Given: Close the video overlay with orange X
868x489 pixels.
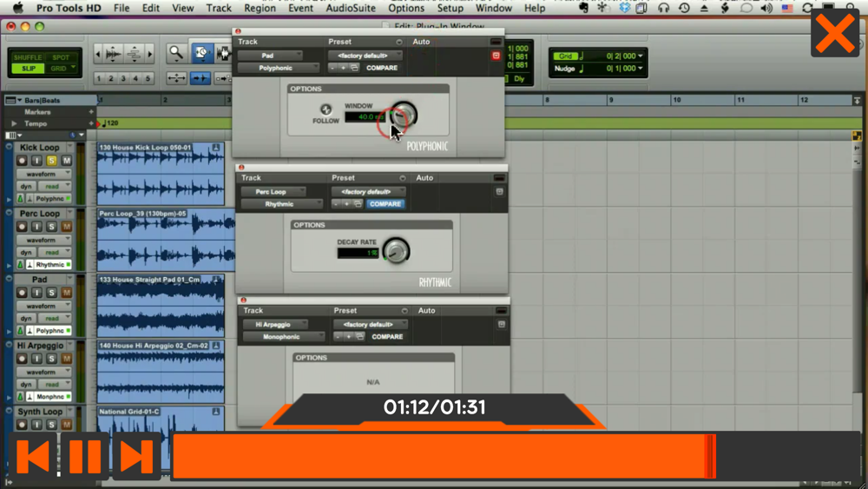Looking at the screenshot, I should point(835,33).
